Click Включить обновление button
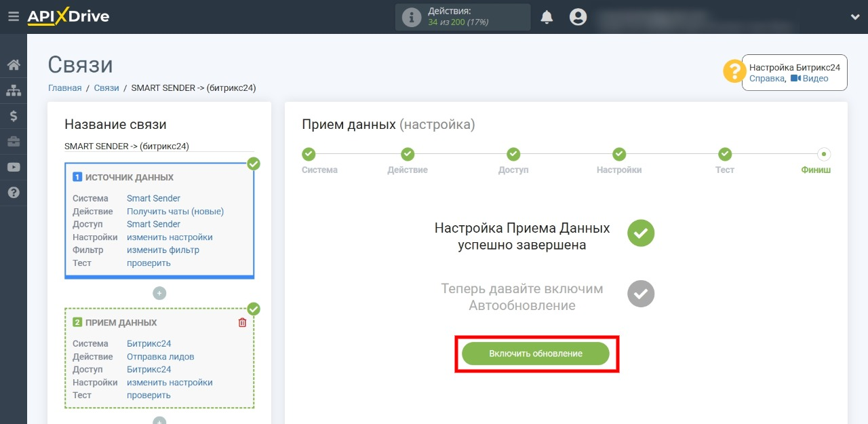This screenshot has height=424, width=868. (536, 353)
